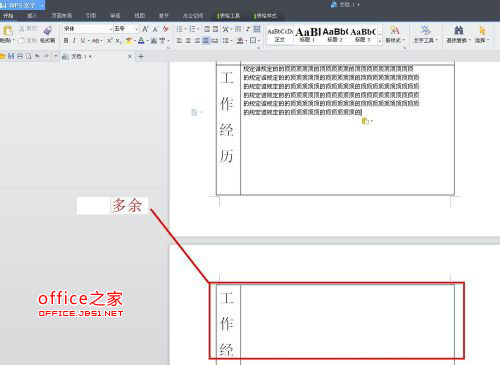The image size is (500, 365).
Task: Open the quick access toolbar customize arrow
Action: point(56,56)
